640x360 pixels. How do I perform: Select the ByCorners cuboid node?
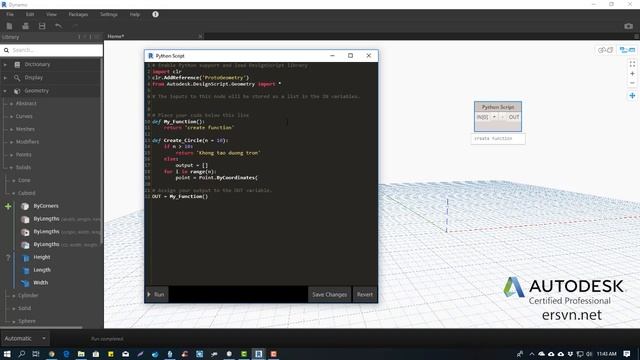(46, 206)
